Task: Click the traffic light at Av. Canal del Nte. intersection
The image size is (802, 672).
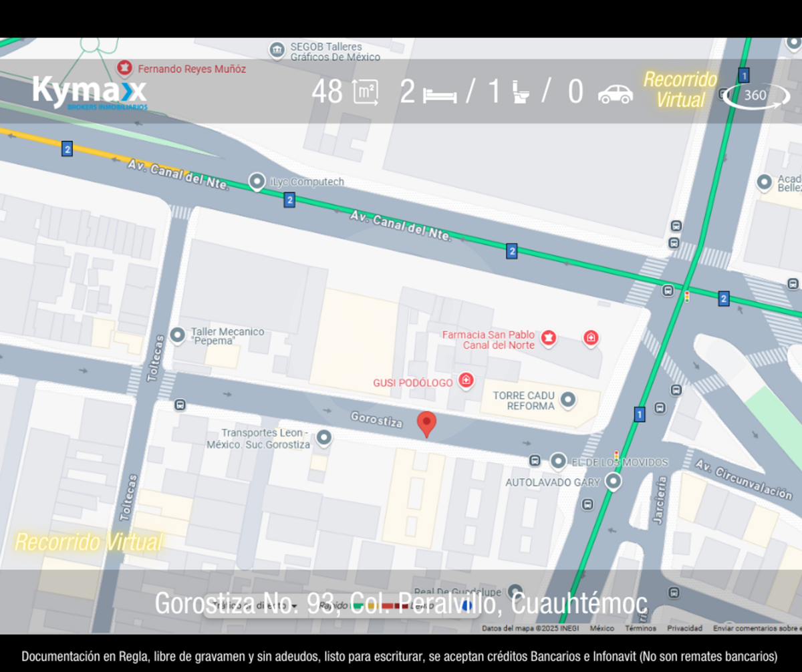Action: (686, 295)
